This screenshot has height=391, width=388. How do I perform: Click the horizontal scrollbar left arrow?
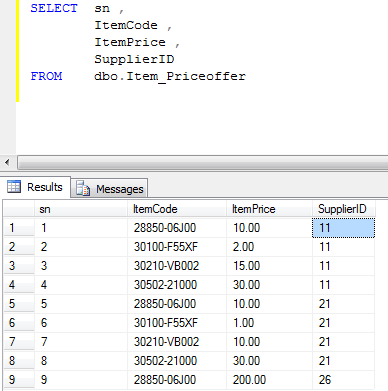7,163
